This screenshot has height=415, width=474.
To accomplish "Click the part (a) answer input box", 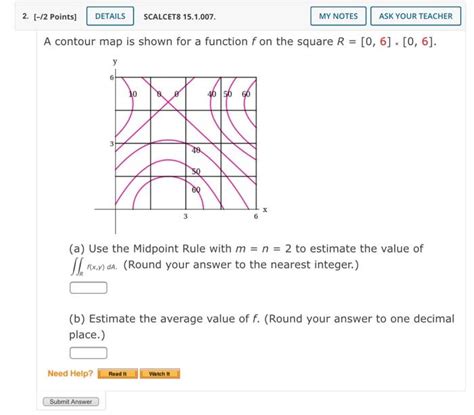I will 88,288.
